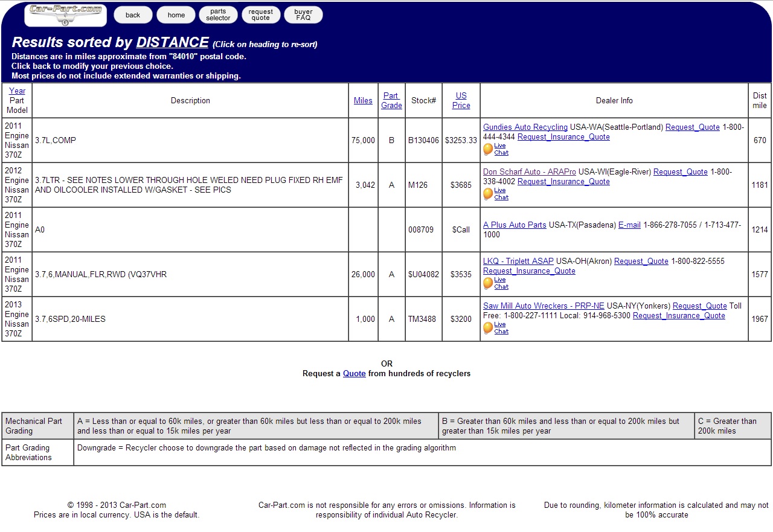The width and height of the screenshot is (773, 532).
Task: Open the buyer FAQ
Action: (303, 15)
